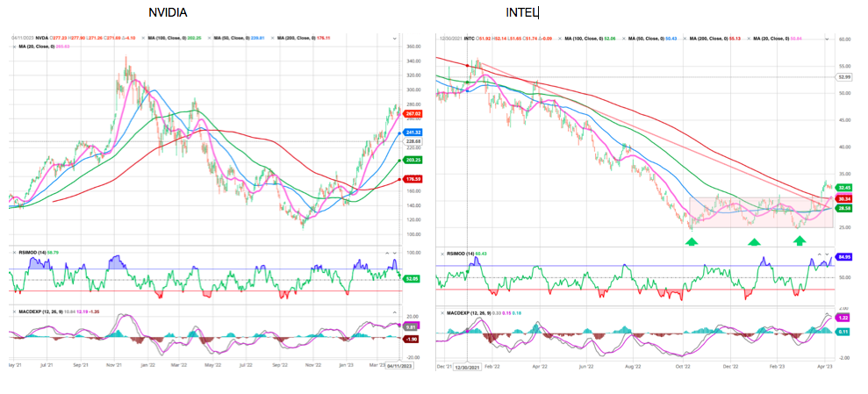This screenshot has width=868, height=394.
Task: Remove the MACDEXP indicator on Intel chart
Action: pyautogui.click(x=443, y=312)
